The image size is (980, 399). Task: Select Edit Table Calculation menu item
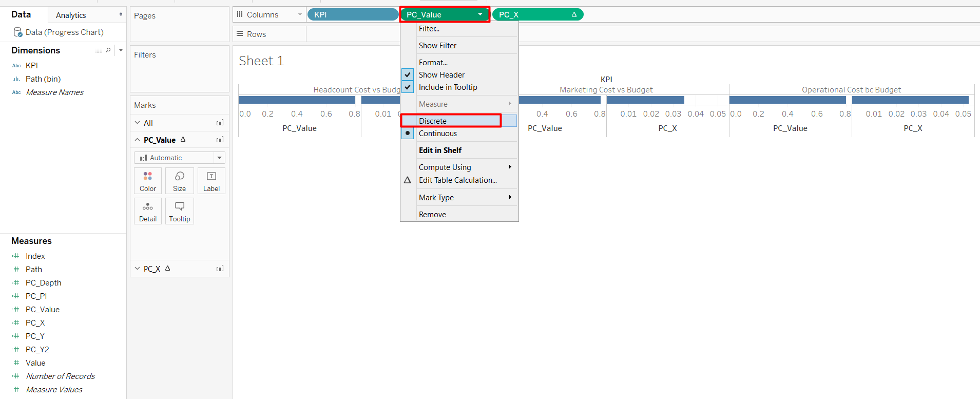(x=457, y=180)
